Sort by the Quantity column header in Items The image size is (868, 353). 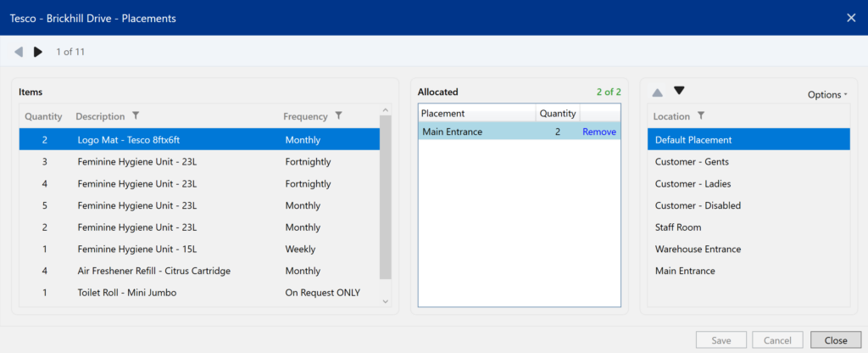(43, 116)
